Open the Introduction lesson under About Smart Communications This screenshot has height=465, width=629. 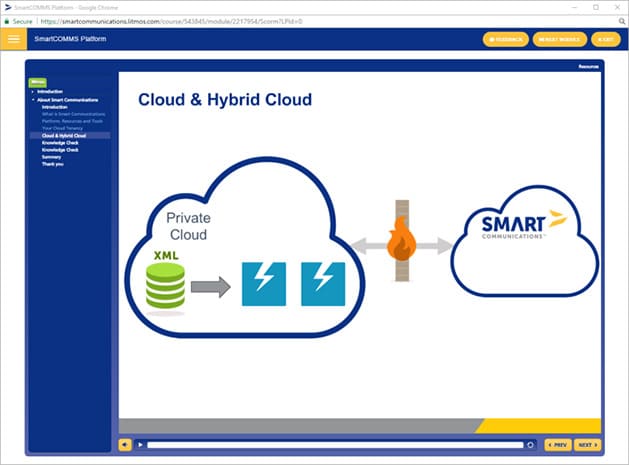pyautogui.click(x=55, y=107)
